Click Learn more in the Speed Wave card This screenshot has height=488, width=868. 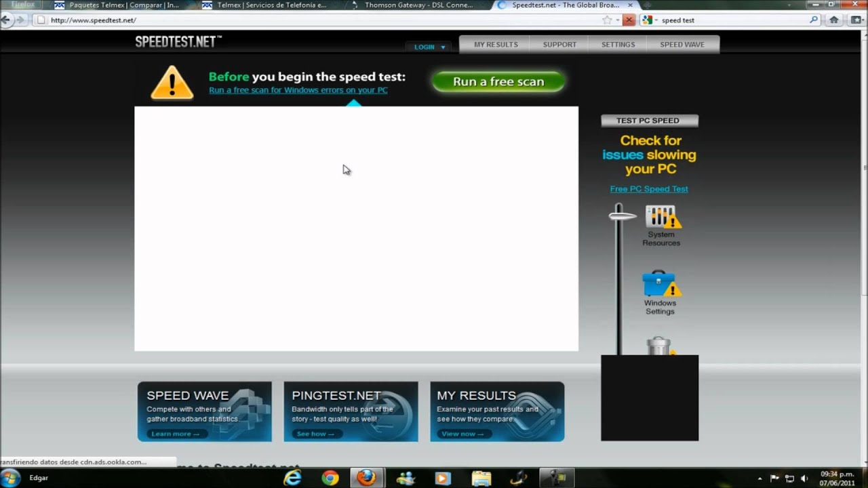point(175,434)
